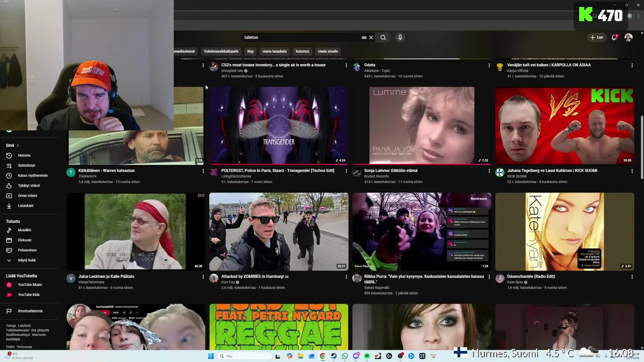Open Musiikki in Tutustu

(x=24, y=230)
